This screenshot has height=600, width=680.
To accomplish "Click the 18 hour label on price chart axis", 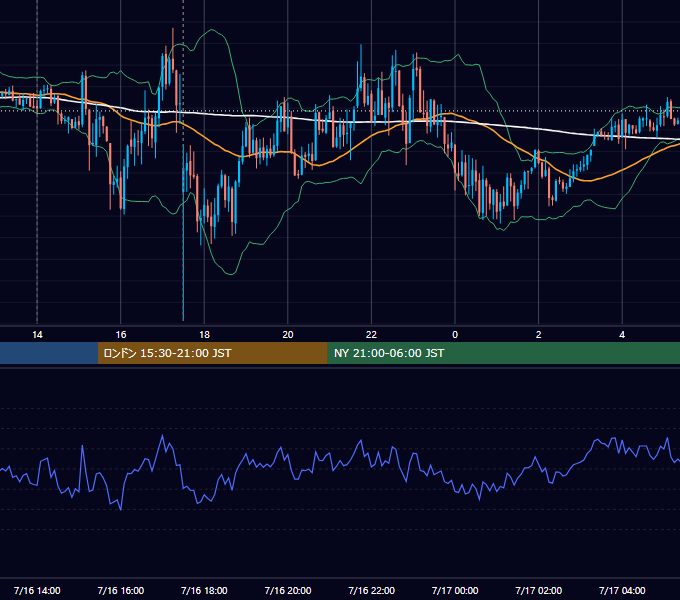I will pyautogui.click(x=204, y=335).
